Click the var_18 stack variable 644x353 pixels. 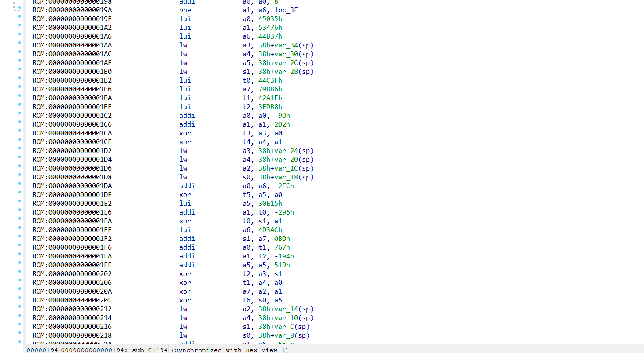pyautogui.click(x=286, y=177)
